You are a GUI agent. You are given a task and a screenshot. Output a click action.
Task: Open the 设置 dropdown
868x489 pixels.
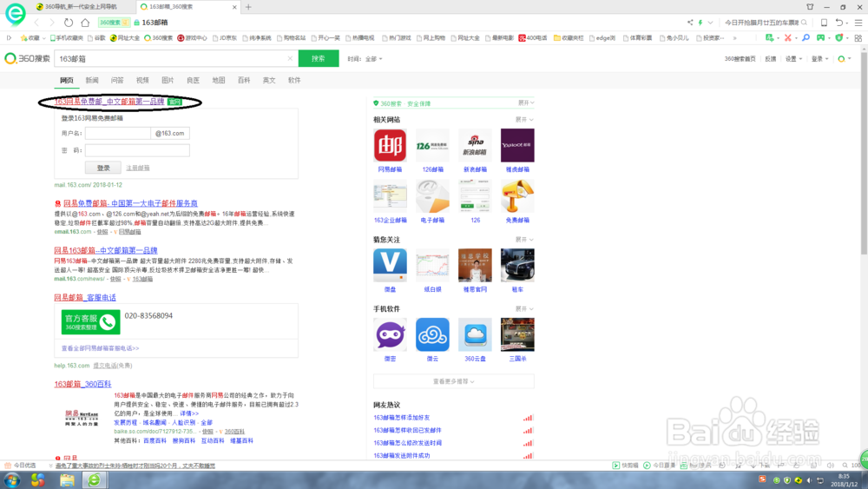tap(793, 59)
